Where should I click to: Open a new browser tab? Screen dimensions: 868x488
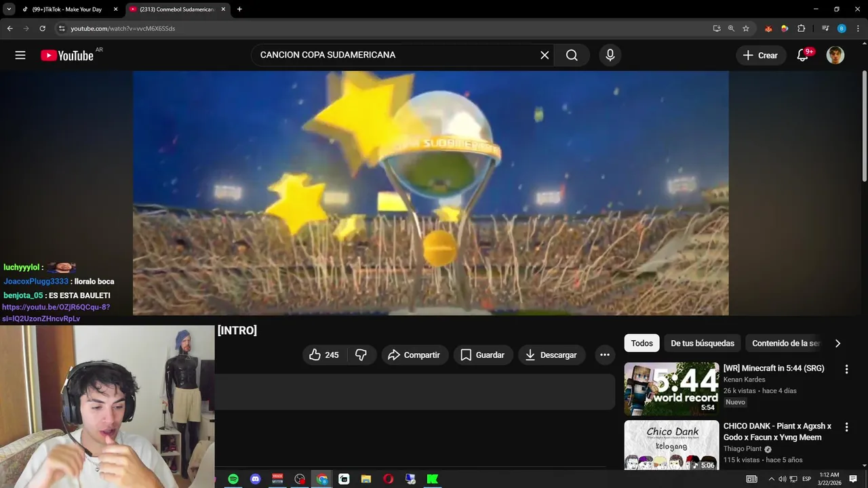click(239, 9)
